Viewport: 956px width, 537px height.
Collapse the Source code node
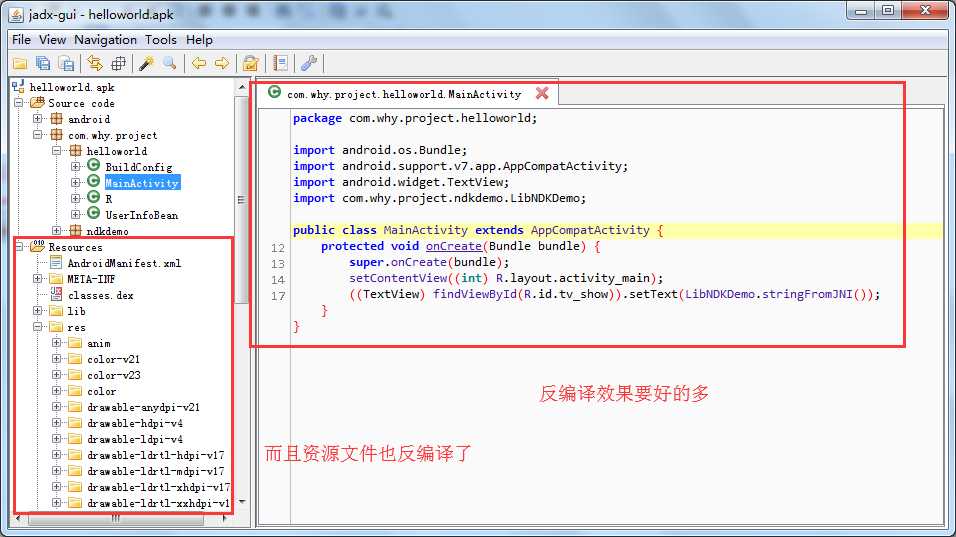(x=19, y=103)
